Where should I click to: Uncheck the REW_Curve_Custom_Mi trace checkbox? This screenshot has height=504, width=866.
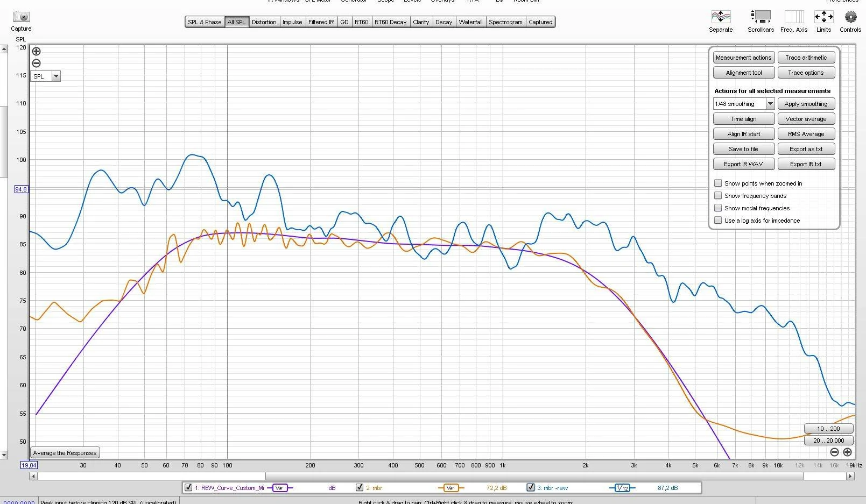tap(188, 487)
